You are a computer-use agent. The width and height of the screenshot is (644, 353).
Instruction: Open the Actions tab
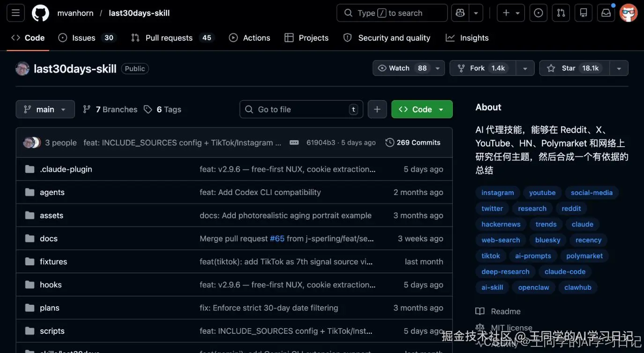[x=249, y=38]
